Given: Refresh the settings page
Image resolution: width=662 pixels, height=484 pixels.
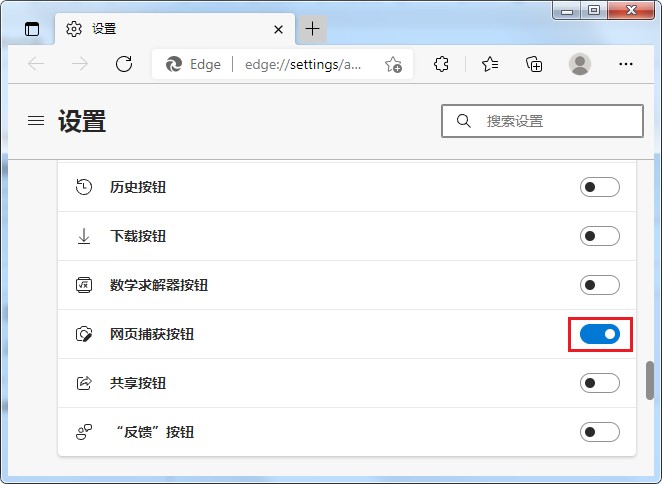Looking at the screenshot, I should point(124,64).
